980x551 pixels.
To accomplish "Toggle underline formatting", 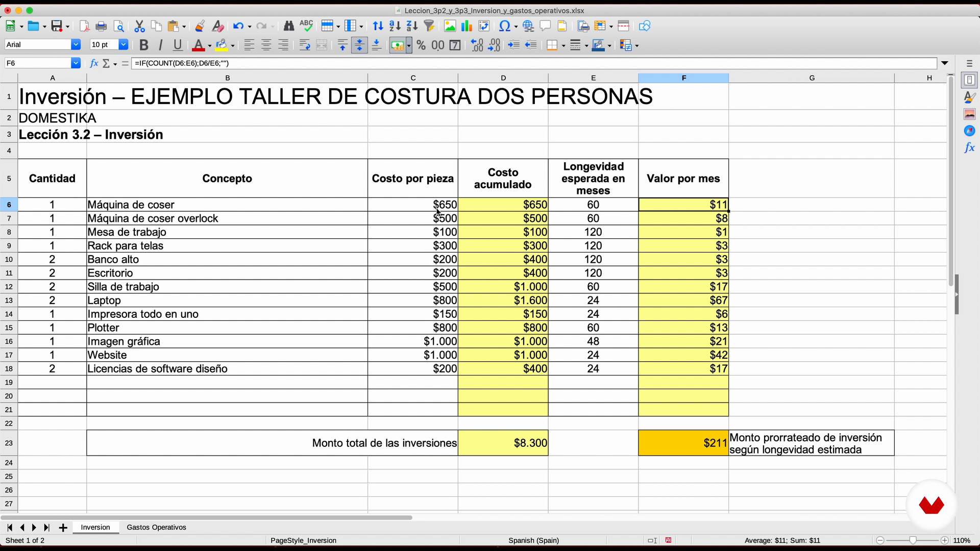I will pos(178,45).
